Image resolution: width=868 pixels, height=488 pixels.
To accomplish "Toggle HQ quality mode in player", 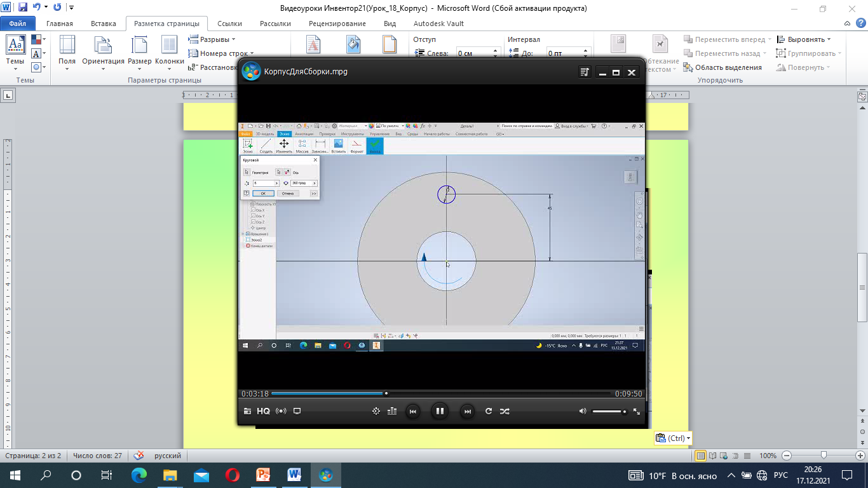I will coord(263,411).
